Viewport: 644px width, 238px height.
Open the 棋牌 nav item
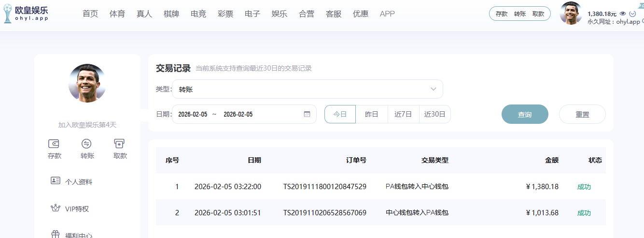171,14
